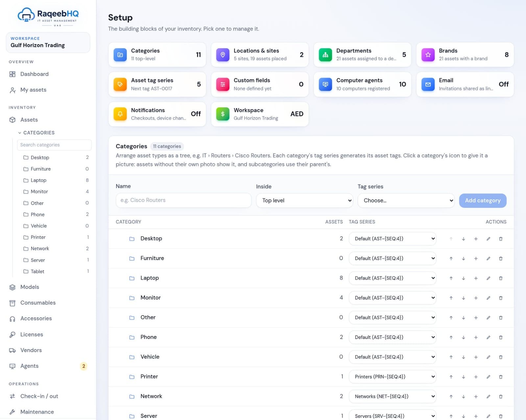Open Consumables in sidebar
The image size is (526, 420).
(x=48, y=303)
